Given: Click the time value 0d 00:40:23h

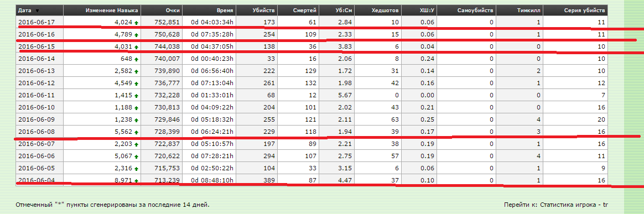Looking at the screenshot, I should click(212, 59).
